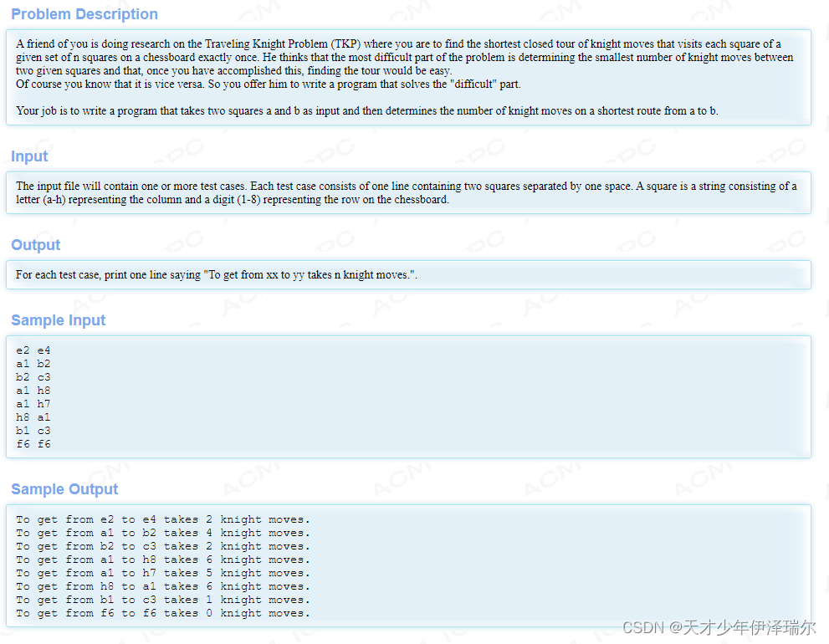This screenshot has height=644, width=829.
Task: Click the Sample Output heading
Action: 64,489
